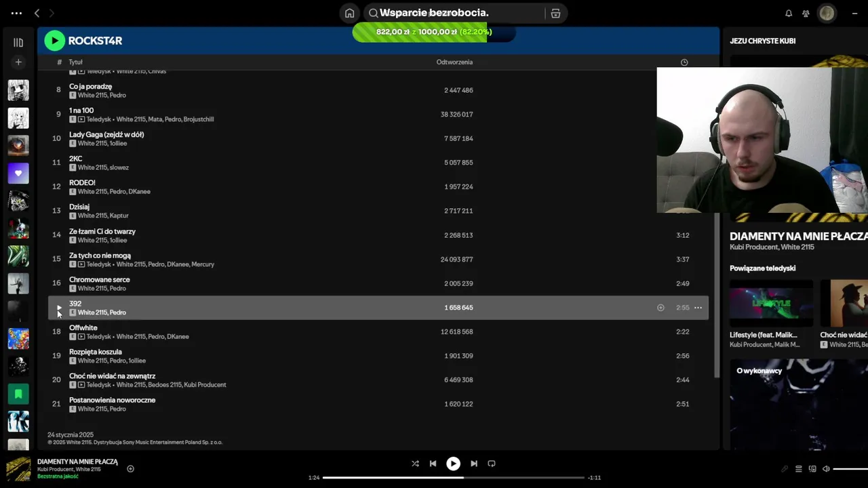The image size is (868, 488).
Task: Open the notifications bell
Action: pos(789,13)
